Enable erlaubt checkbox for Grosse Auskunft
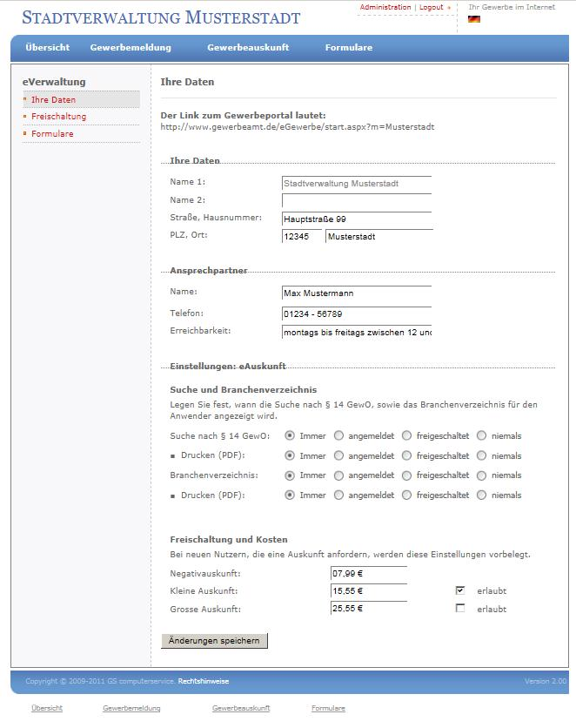The image size is (576, 728). pos(460,609)
